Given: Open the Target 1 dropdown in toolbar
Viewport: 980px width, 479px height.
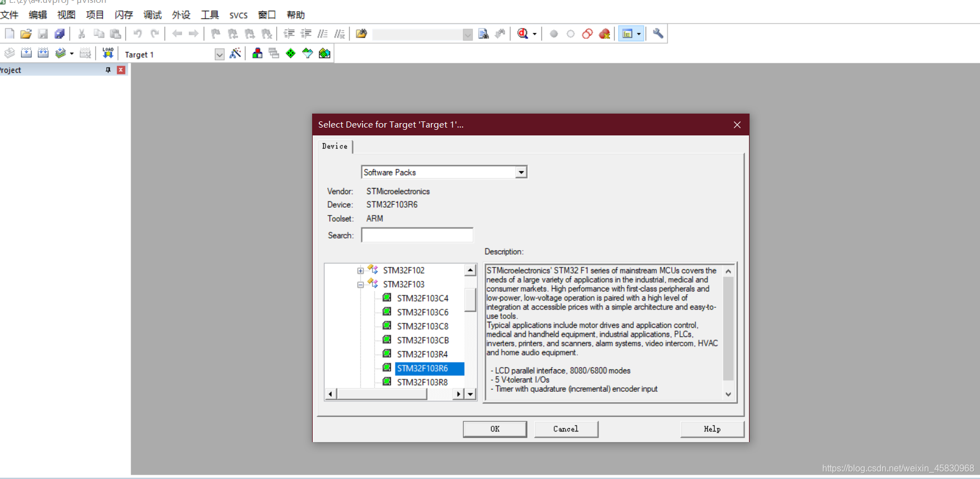Looking at the screenshot, I should pos(219,54).
